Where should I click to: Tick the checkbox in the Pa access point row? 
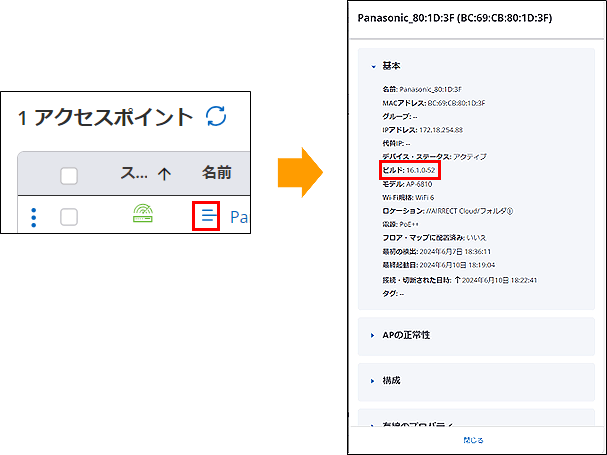point(69,217)
